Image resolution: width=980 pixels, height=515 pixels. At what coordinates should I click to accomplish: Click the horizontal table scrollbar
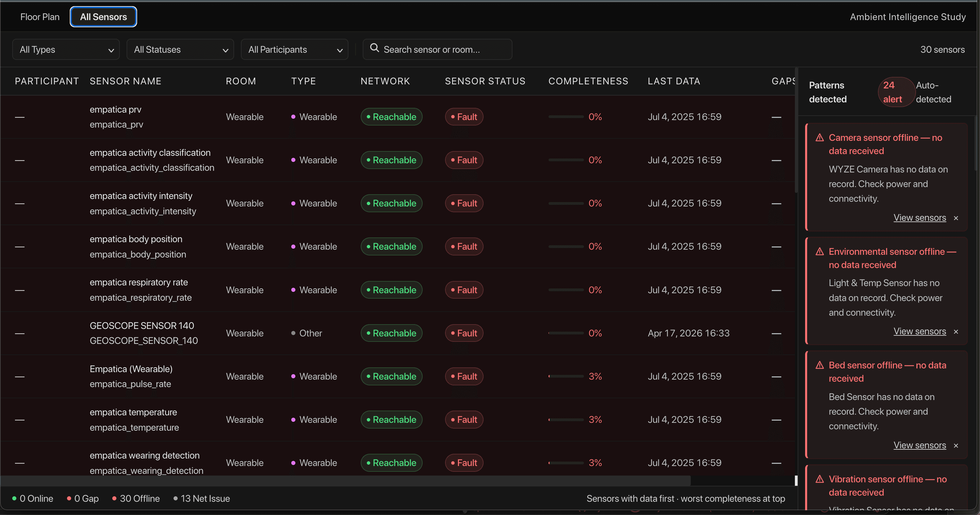click(345, 480)
